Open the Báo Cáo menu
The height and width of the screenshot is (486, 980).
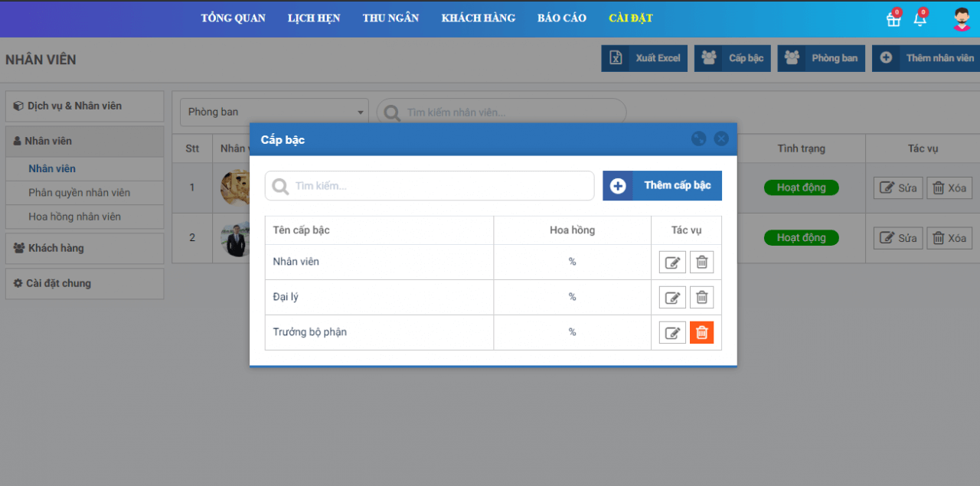click(x=561, y=18)
